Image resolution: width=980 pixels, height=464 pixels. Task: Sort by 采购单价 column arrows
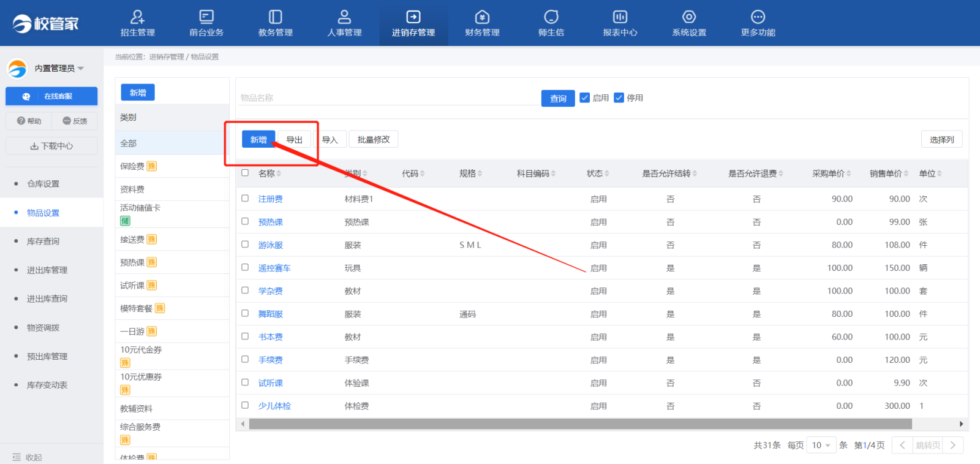coord(848,174)
